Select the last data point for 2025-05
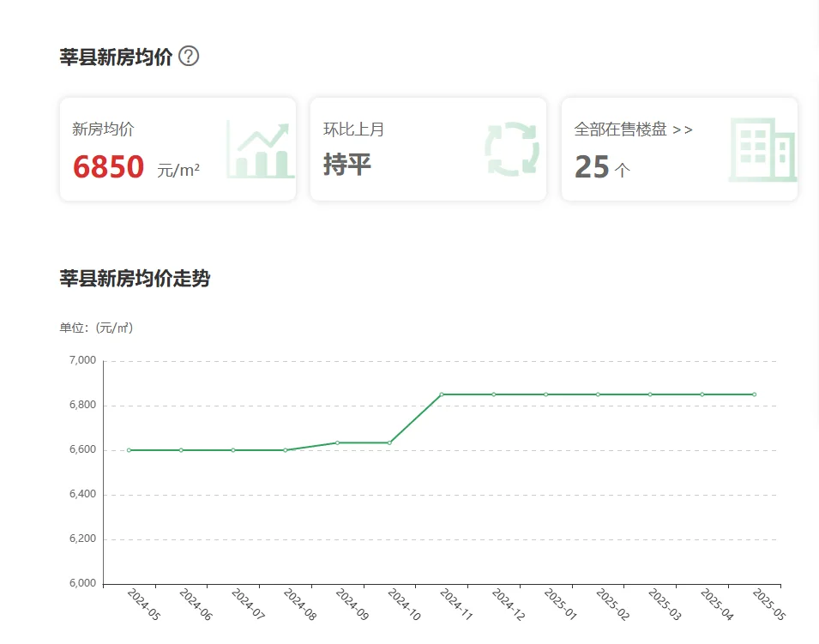 (754, 394)
